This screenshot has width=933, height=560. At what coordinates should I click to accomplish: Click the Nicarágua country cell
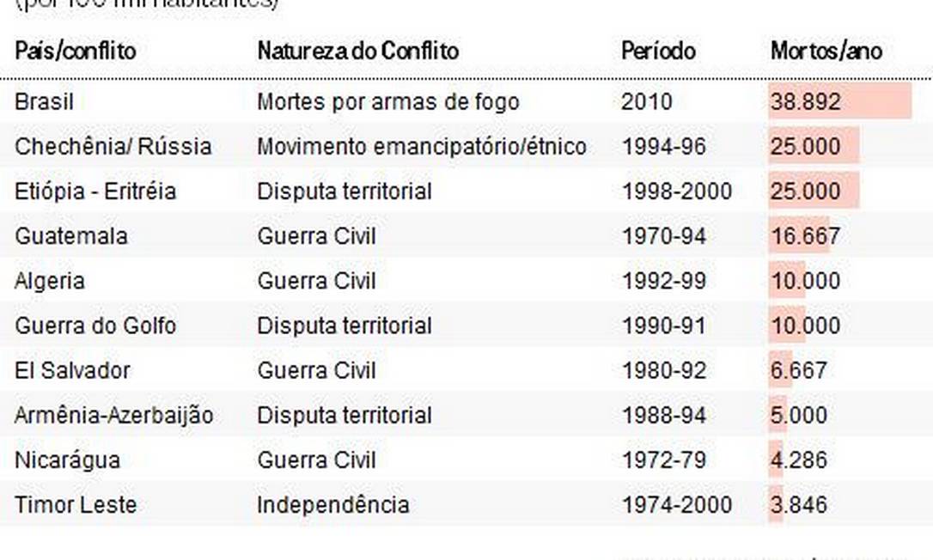(x=68, y=460)
